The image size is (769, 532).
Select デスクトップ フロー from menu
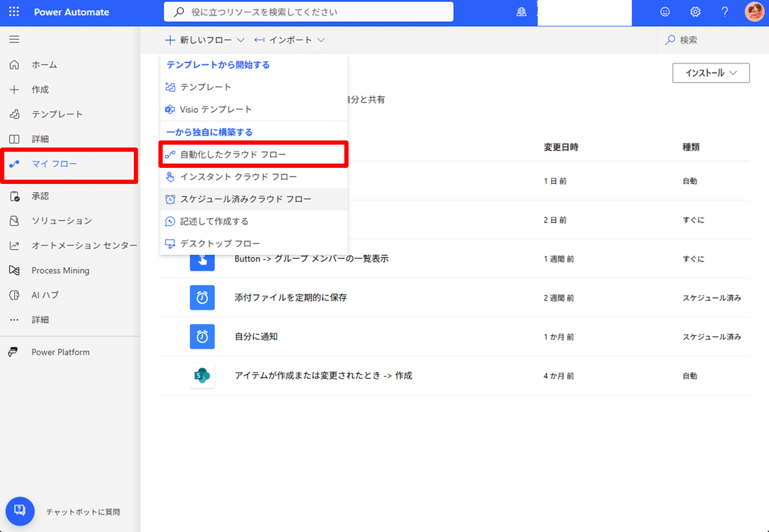click(x=254, y=244)
